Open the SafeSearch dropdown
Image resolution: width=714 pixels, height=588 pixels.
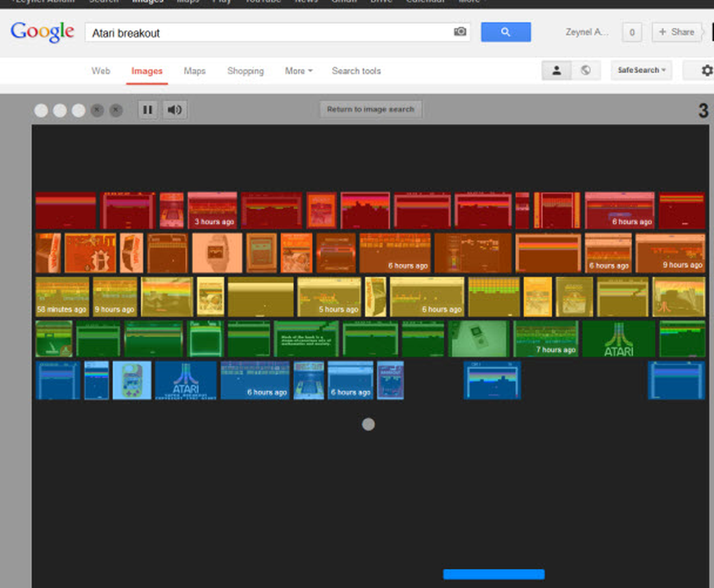[641, 70]
